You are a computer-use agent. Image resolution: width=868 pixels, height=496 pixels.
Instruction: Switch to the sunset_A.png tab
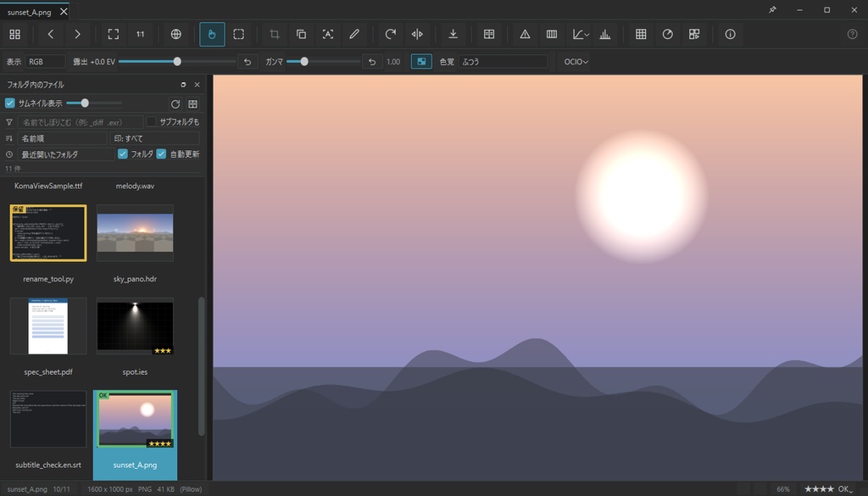point(30,12)
